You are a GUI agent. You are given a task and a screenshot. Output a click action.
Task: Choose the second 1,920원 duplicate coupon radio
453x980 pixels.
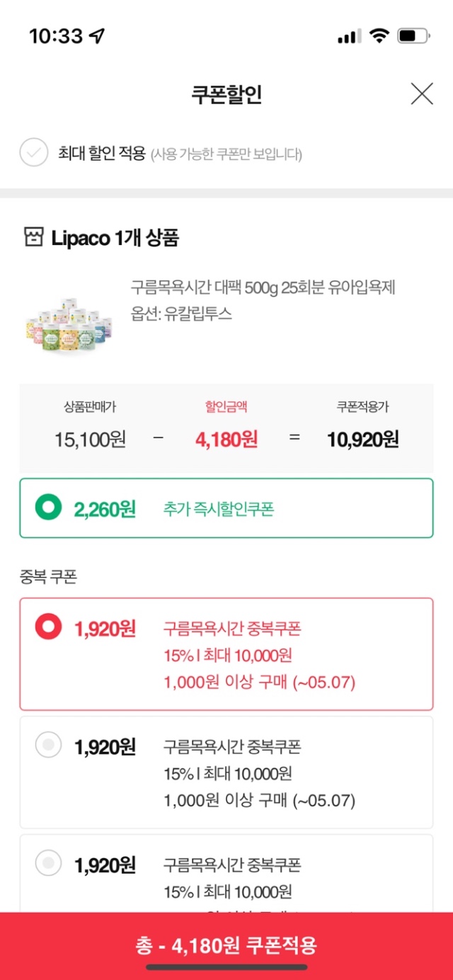[48, 746]
